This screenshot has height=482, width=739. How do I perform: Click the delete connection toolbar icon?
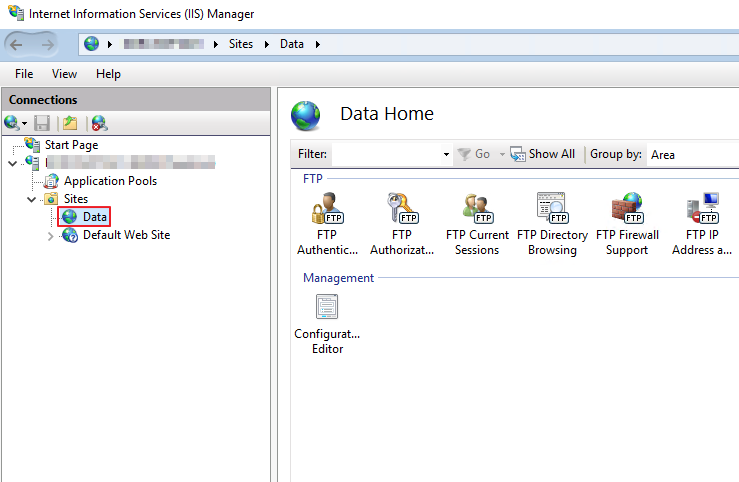[99, 123]
